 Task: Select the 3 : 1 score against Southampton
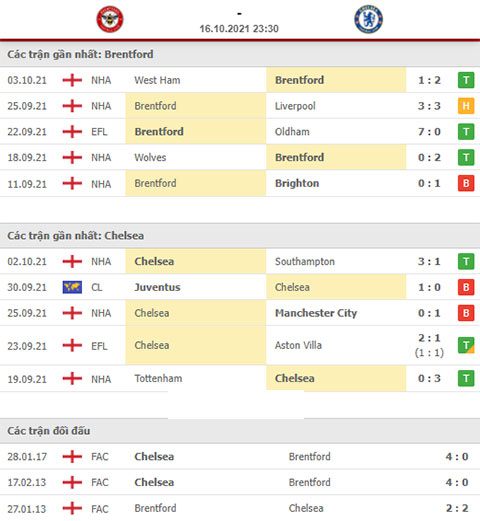429,262
